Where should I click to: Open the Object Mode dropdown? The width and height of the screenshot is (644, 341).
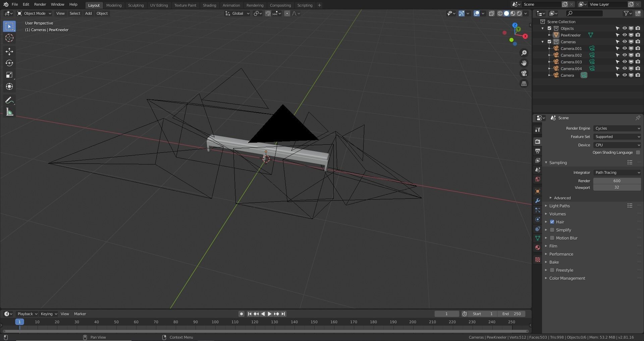(x=34, y=13)
